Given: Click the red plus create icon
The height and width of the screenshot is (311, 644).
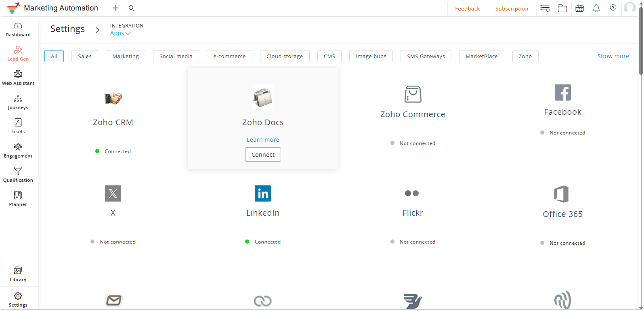Looking at the screenshot, I should coord(115,8).
